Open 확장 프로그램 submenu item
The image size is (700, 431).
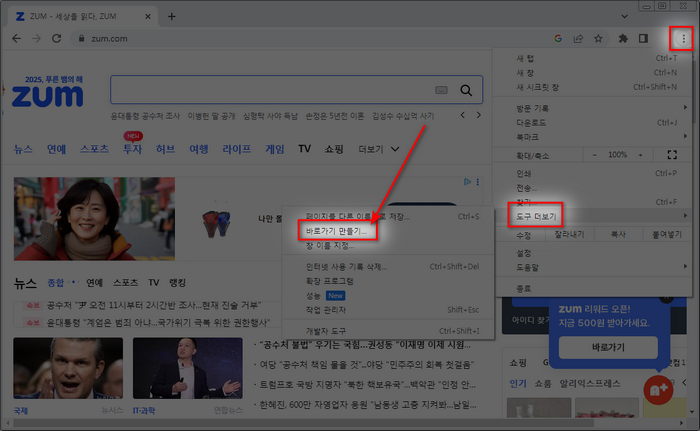pos(388,281)
